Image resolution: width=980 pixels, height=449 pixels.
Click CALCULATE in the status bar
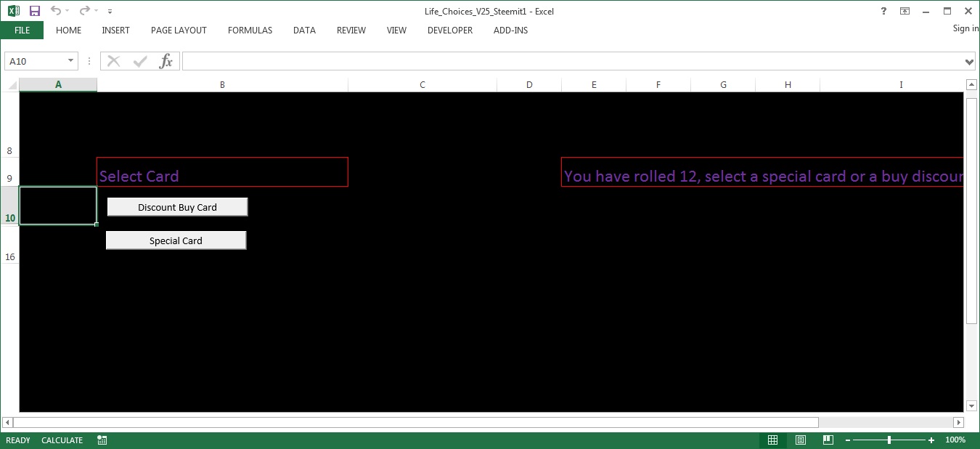(x=62, y=440)
